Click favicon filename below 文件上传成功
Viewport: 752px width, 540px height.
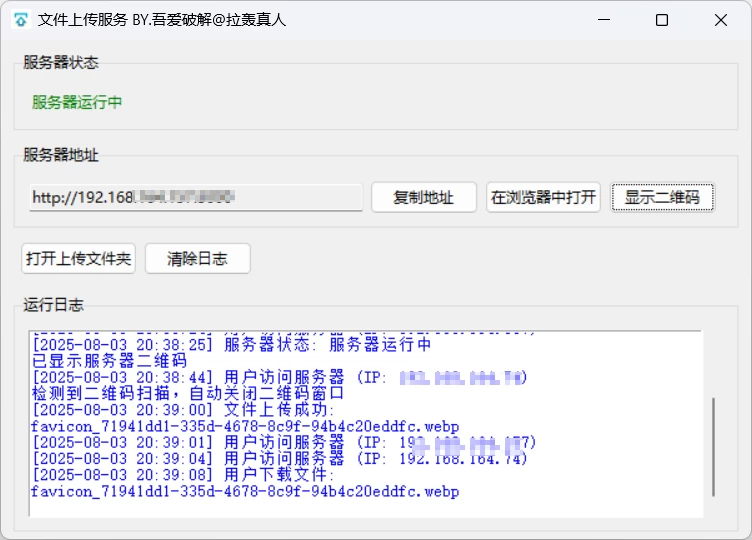[x=245, y=426]
